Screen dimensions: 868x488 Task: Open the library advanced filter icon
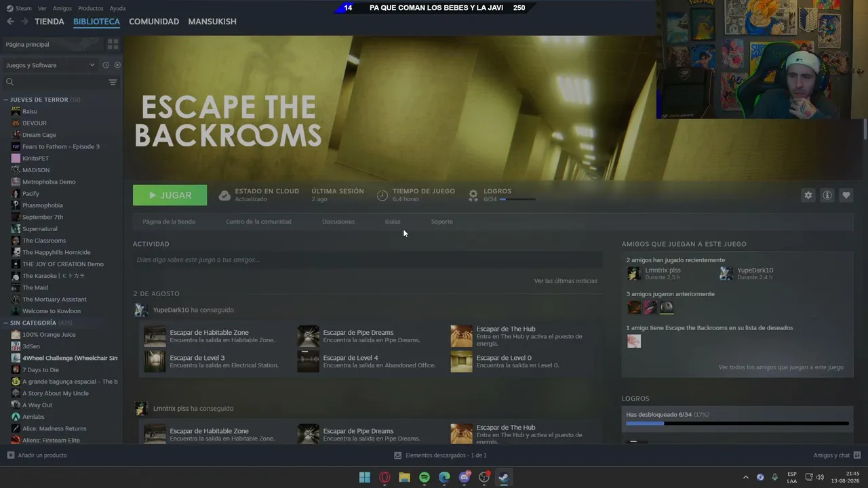pyautogui.click(x=113, y=82)
